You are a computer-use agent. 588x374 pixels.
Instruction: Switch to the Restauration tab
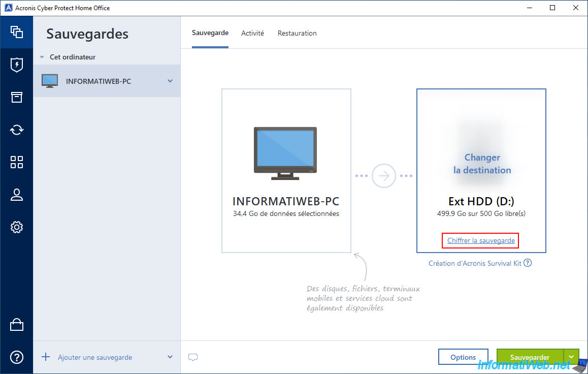(297, 34)
